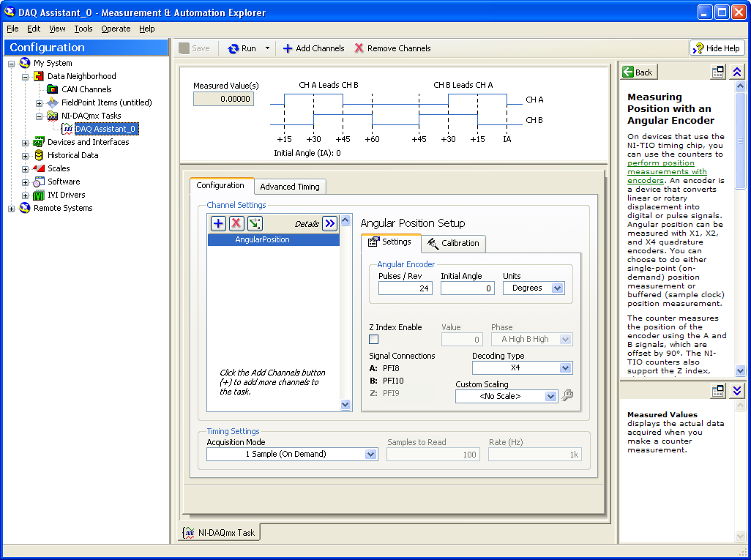751x560 pixels.
Task: Click the NI-DAQmx Tasks icon
Action: [52, 116]
